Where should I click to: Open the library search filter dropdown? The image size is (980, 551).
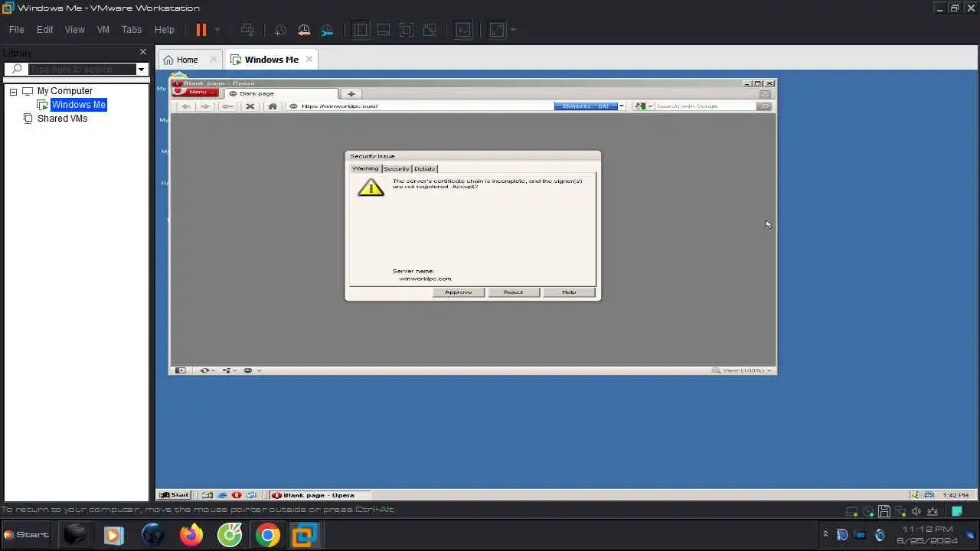point(141,69)
